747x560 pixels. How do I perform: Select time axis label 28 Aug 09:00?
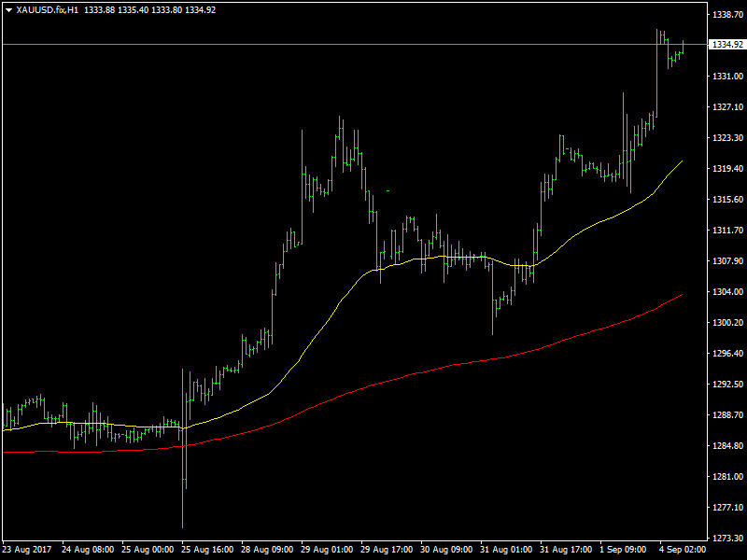[267, 550]
